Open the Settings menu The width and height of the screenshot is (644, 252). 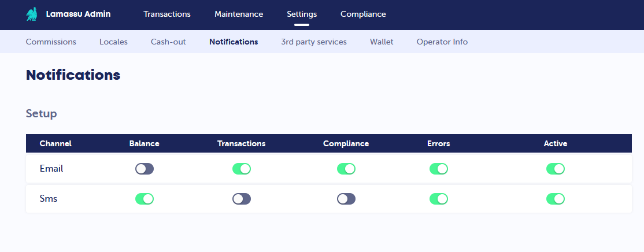coord(302,14)
